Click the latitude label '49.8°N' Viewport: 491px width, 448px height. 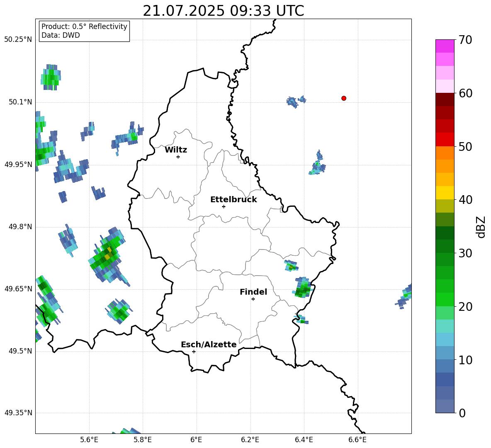click(20, 227)
